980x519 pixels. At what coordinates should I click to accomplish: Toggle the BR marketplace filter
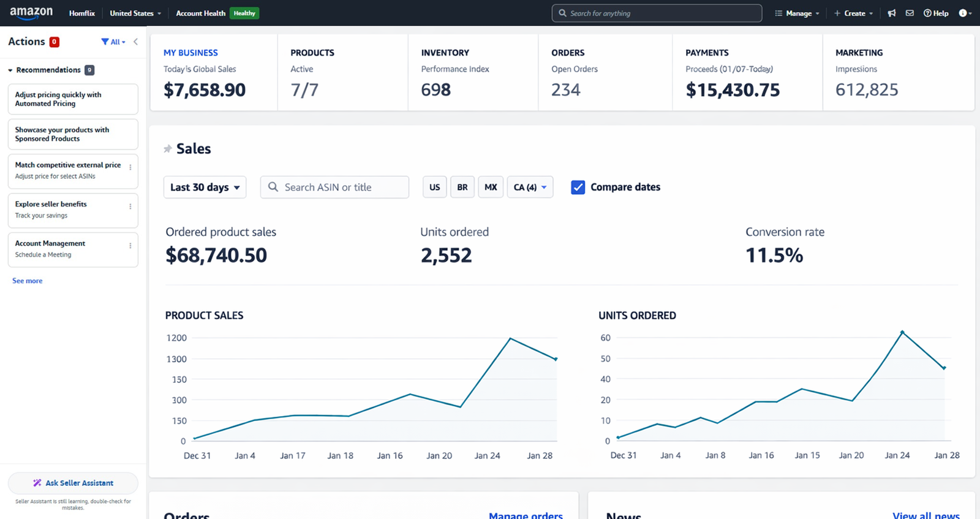[x=462, y=188]
